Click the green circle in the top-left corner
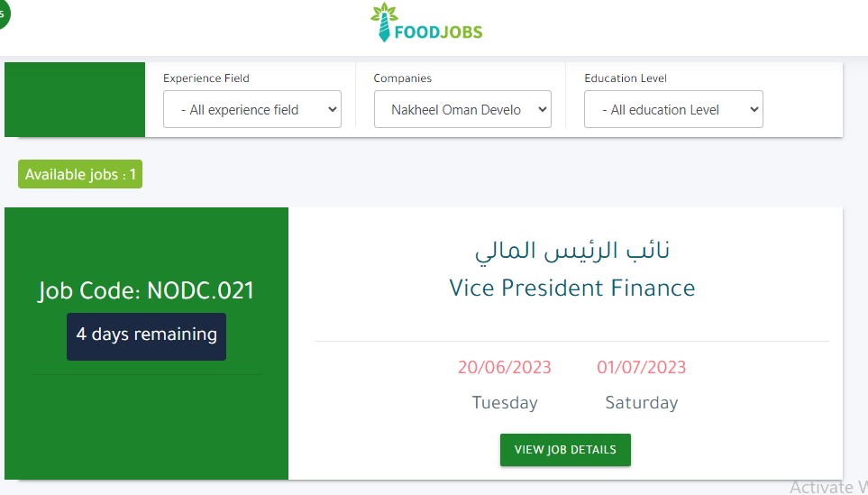Viewport: 868px width, 495px height. (4, 14)
